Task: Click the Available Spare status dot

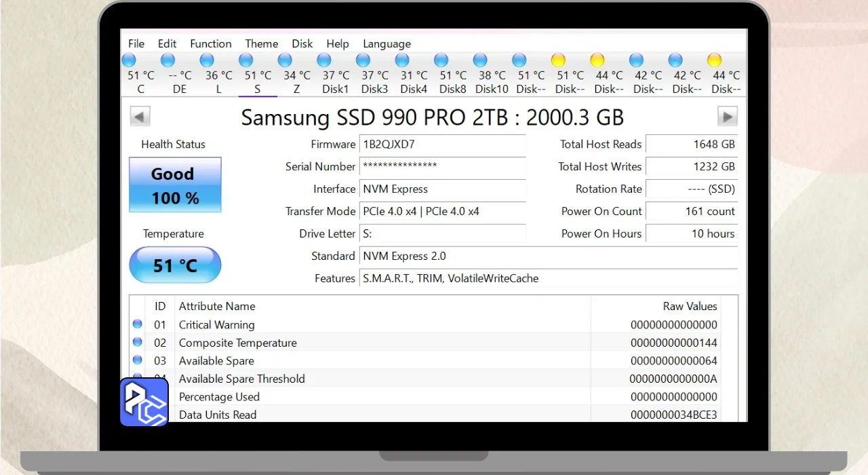Action: [138, 360]
